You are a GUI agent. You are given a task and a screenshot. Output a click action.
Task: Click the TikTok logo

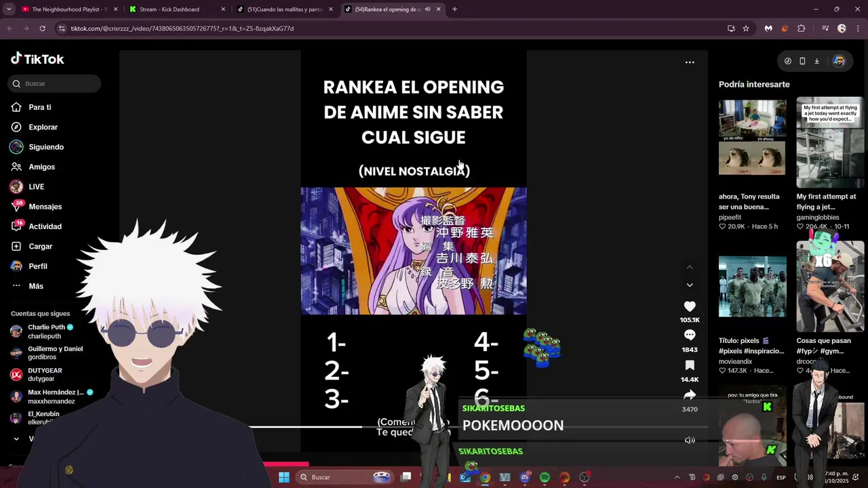pos(37,59)
